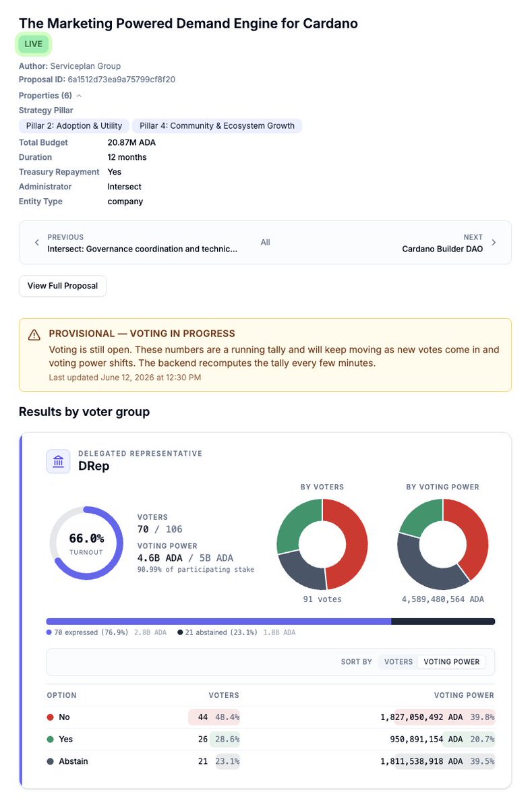Viewport: 532px width, 809px height.
Task: Click the green Yes option dot
Action: [x=50, y=740]
